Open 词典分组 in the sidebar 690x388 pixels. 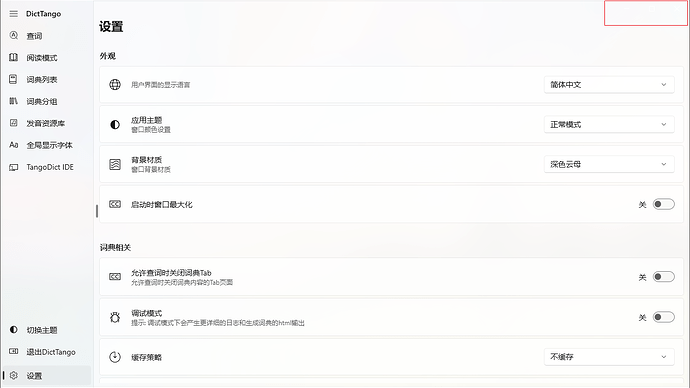[x=47, y=101]
